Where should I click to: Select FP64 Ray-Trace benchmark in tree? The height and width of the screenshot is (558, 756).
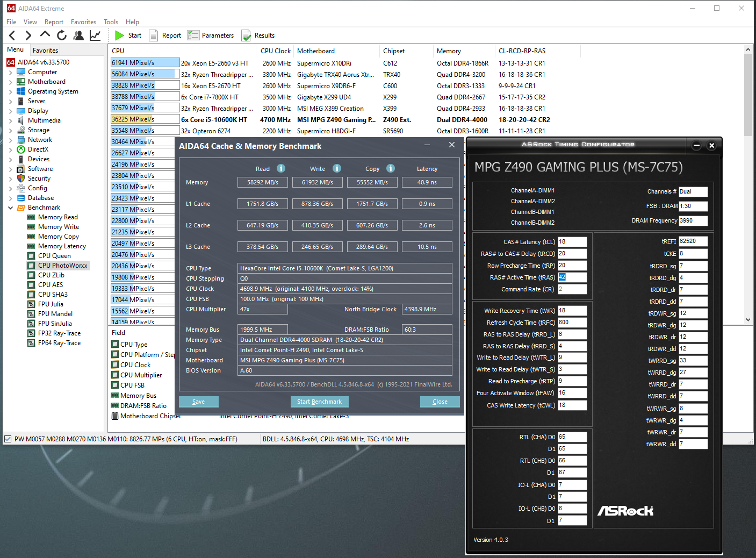[59, 343]
